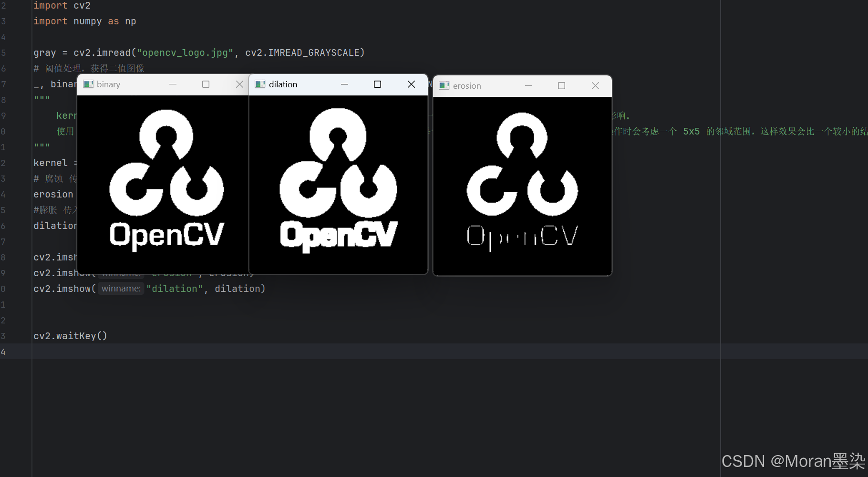Maximize the dilation window

tap(377, 84)
